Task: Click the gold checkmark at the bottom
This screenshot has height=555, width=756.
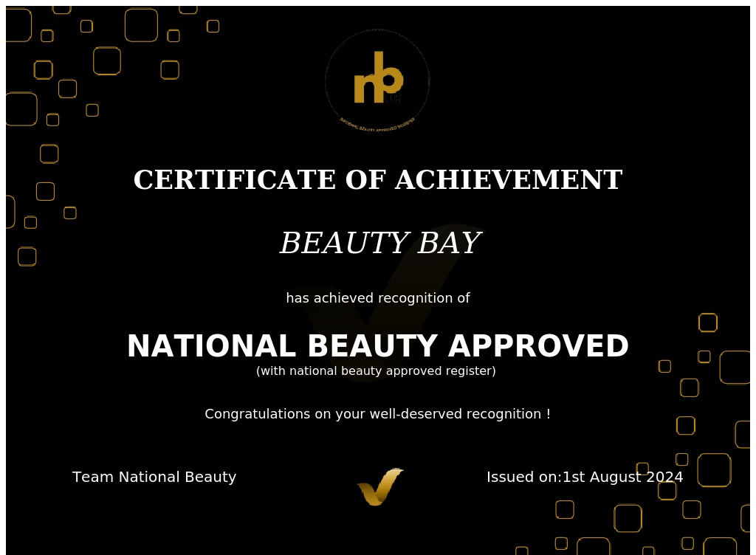Action: click(x=380, y=486)
